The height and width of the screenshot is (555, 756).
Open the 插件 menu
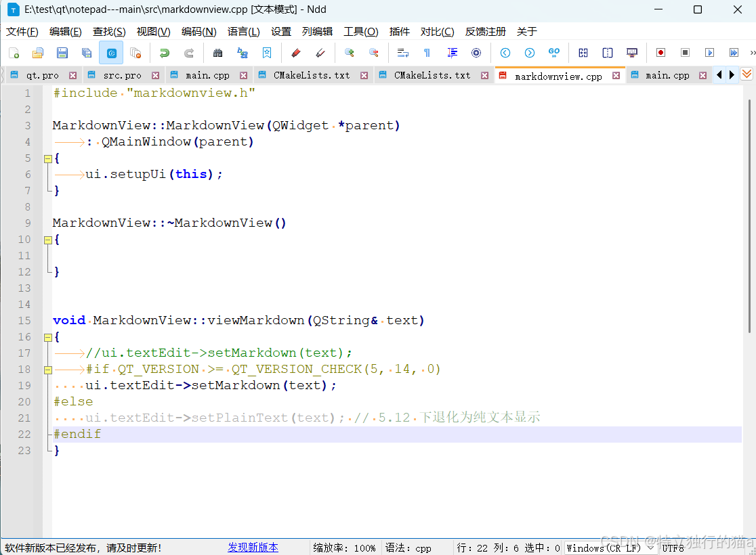tap(399, 32)
